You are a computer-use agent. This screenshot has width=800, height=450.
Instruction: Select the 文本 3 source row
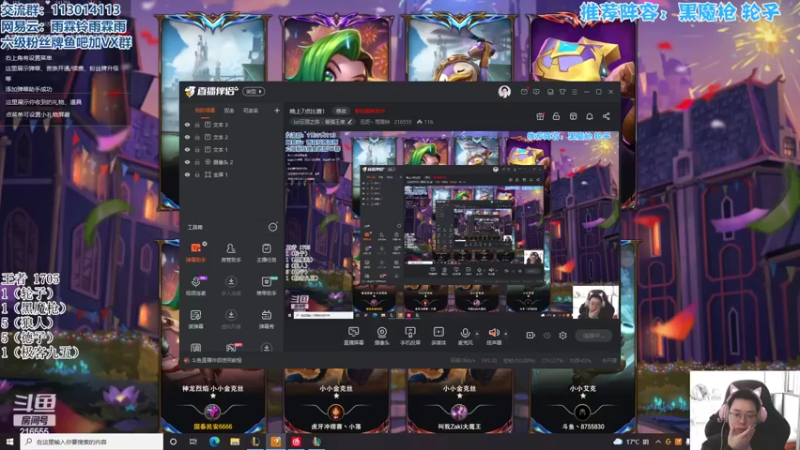click(232, 124)
